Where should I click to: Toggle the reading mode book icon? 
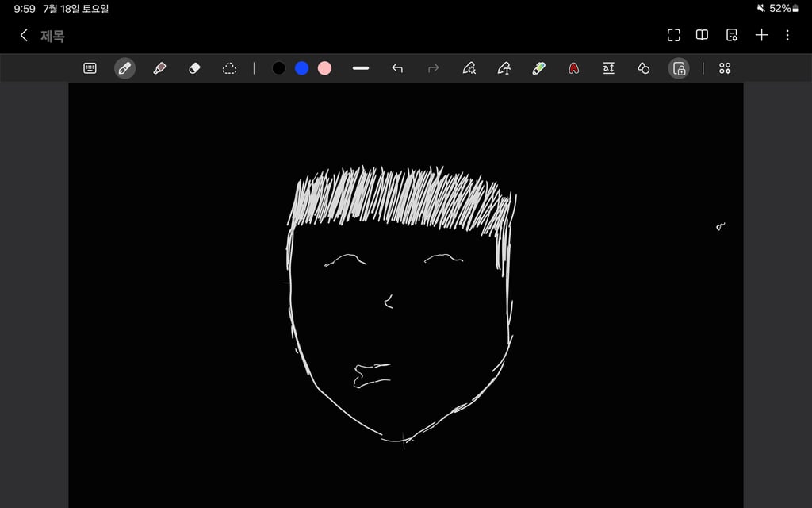coord(702,35)
